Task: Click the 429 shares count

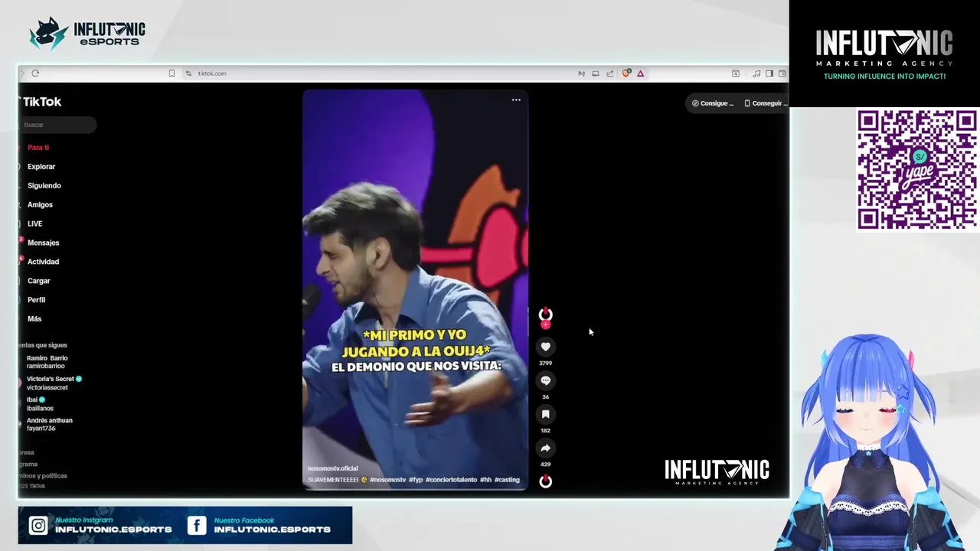Action: tap(545, 464)
